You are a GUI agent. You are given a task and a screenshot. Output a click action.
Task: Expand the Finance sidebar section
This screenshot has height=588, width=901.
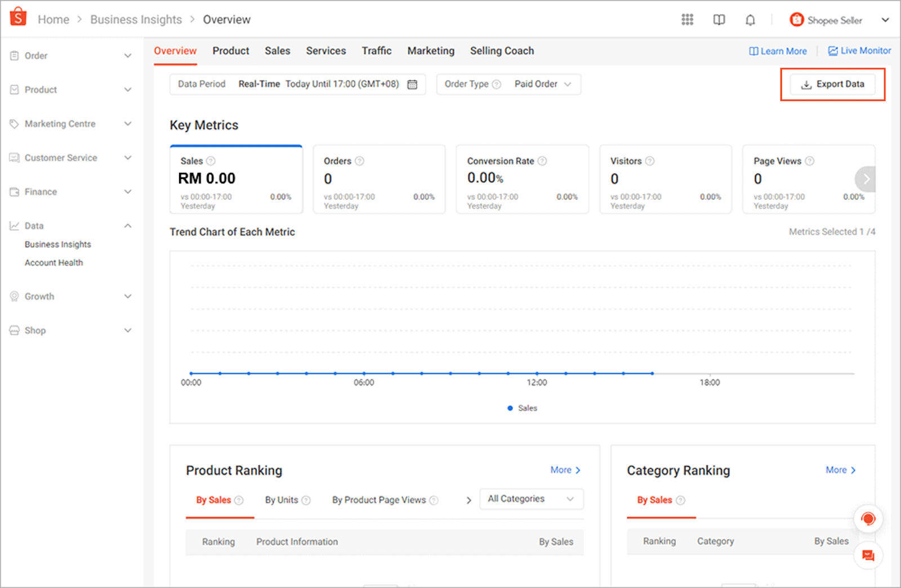point(128,192)
